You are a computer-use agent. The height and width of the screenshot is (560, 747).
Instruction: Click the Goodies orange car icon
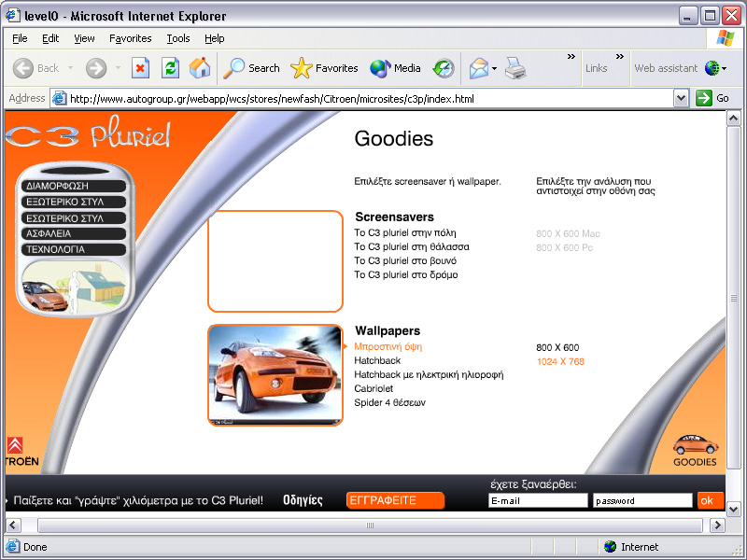(x=696, y=445)
